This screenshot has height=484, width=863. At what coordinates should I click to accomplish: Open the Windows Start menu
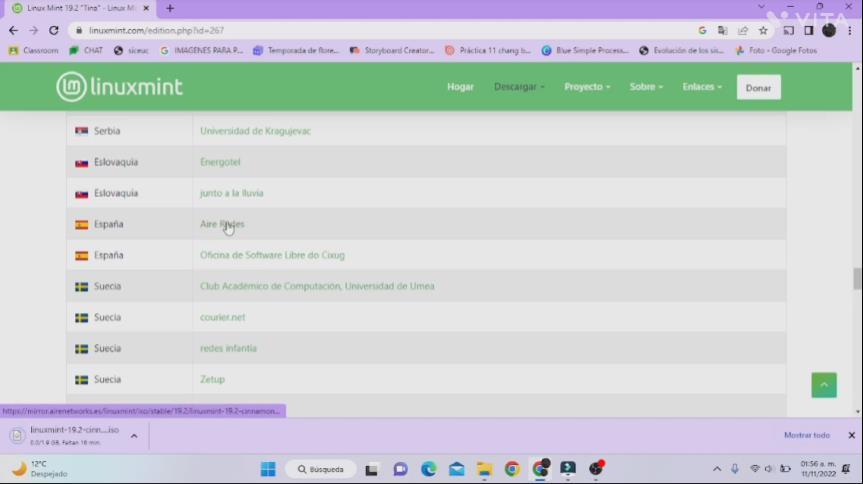tap(268, 469)
